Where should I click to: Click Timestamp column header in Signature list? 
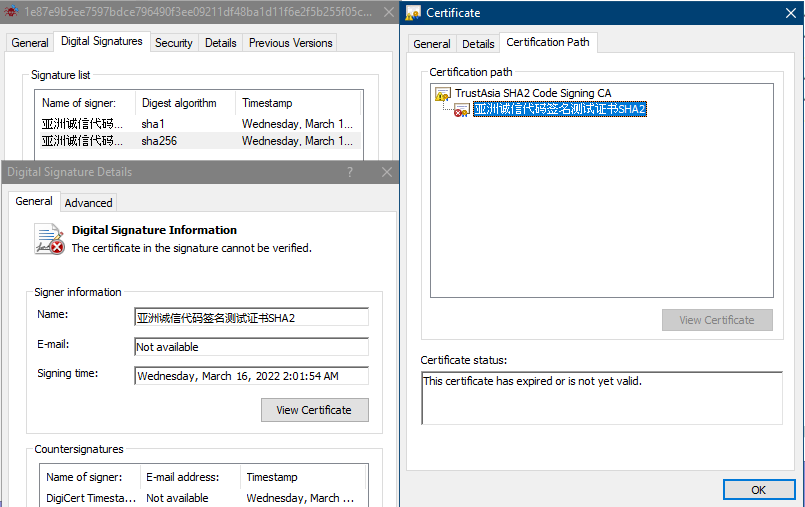point(298,103)
